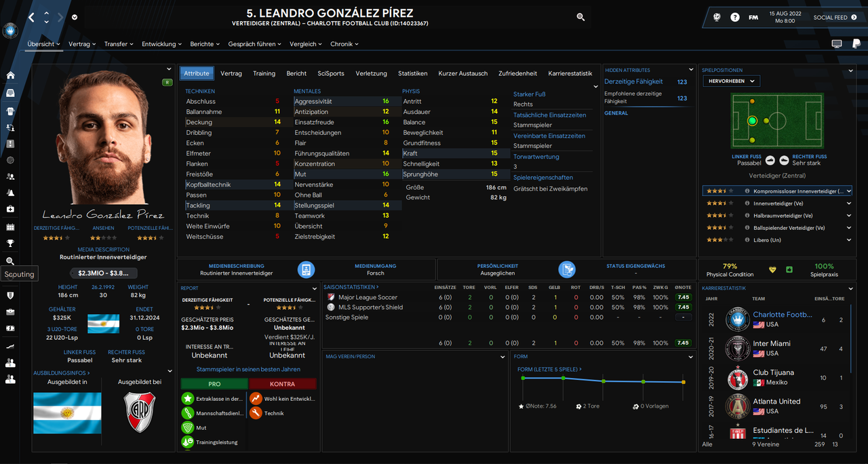Click the River Plate badge under Ausgebildet bei

(x=140, y=412)
